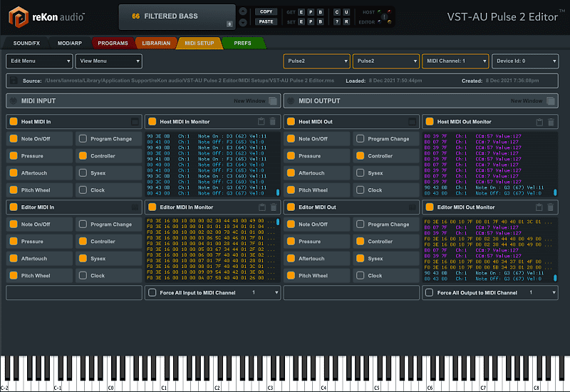
Task: Expand the MIDI Channel: 1 dropdown
Action: [x=455, y=61]
